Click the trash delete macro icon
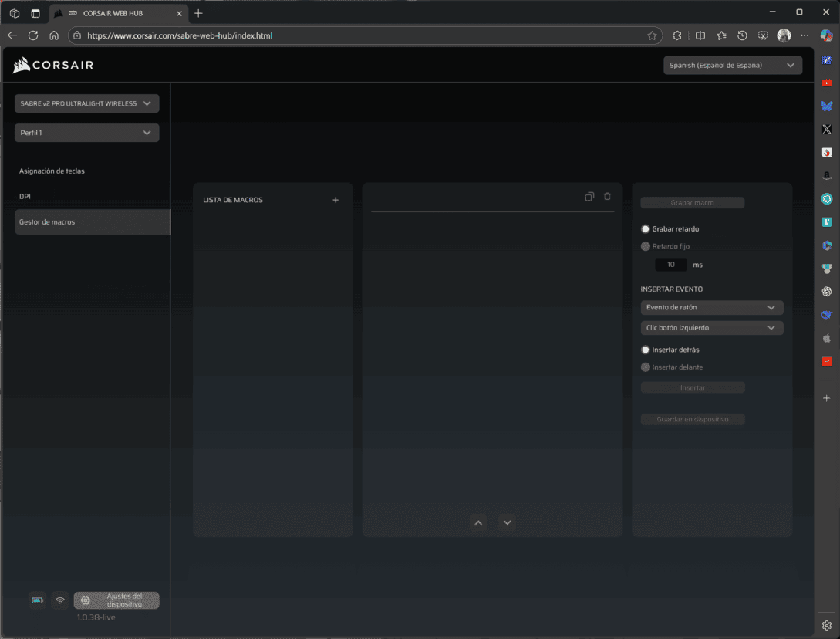 [607, 197]
